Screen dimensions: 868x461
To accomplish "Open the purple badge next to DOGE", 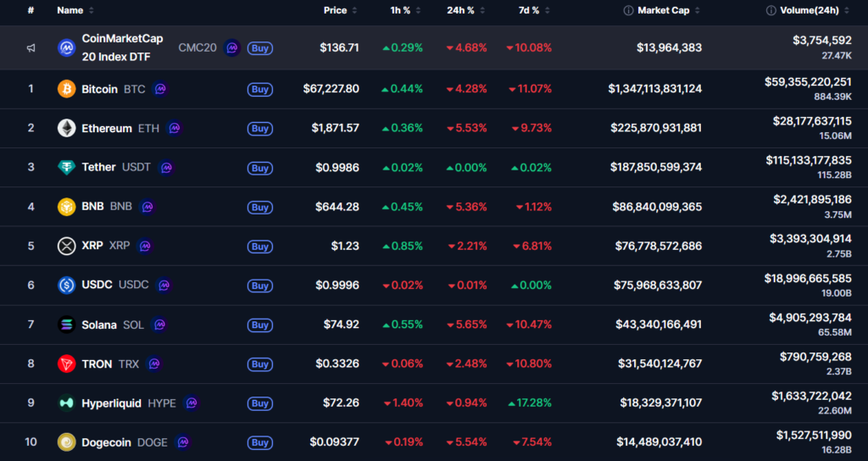I will [183, 442].
